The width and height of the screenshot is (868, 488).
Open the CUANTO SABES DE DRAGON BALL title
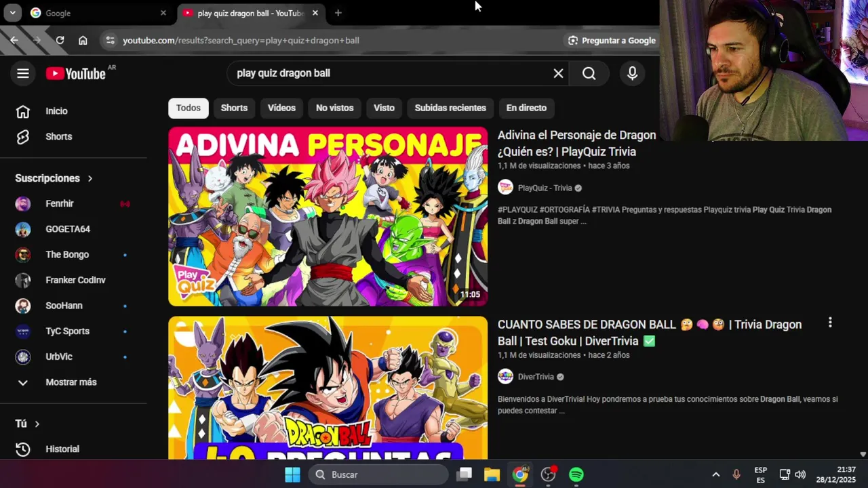click(650, 333)
